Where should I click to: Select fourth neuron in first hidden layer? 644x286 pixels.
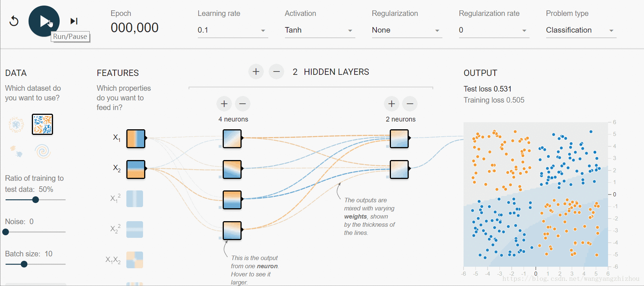(232, 231)
